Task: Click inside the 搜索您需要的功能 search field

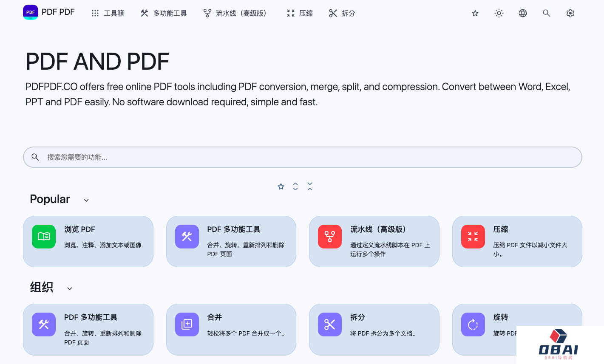Action: (302, 157)
